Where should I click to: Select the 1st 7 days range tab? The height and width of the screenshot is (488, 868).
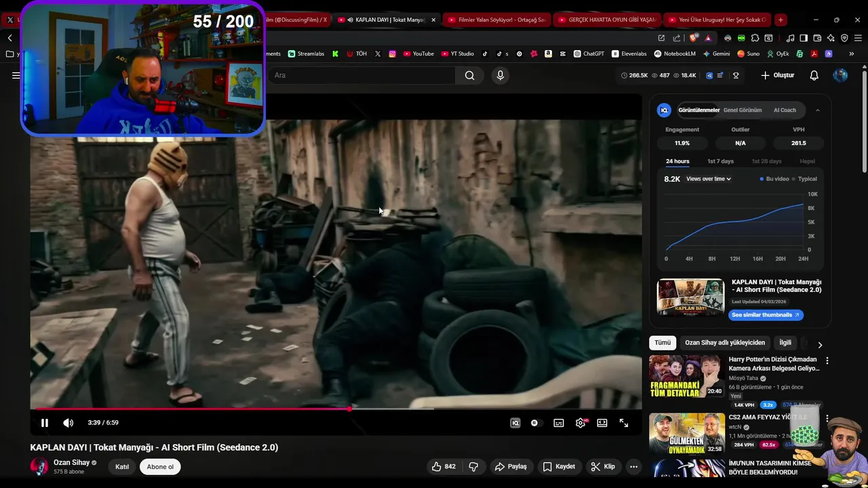pos(720,161)
